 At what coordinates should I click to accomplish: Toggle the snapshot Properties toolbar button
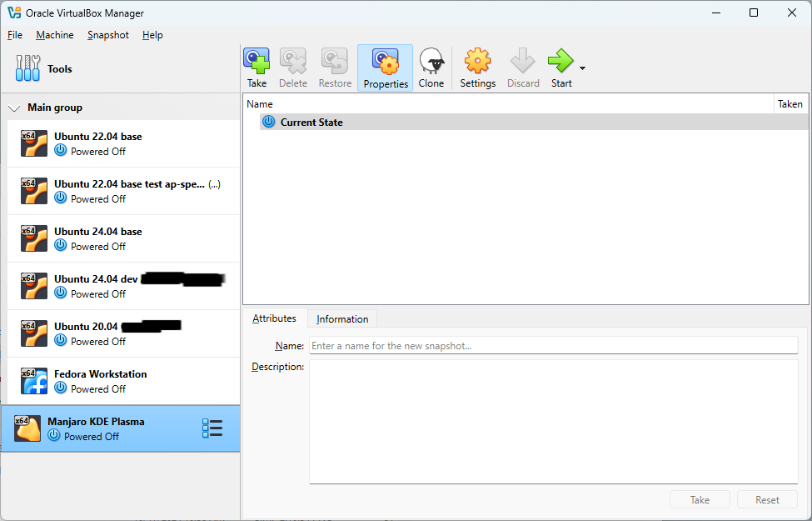(x=386, y=68)
